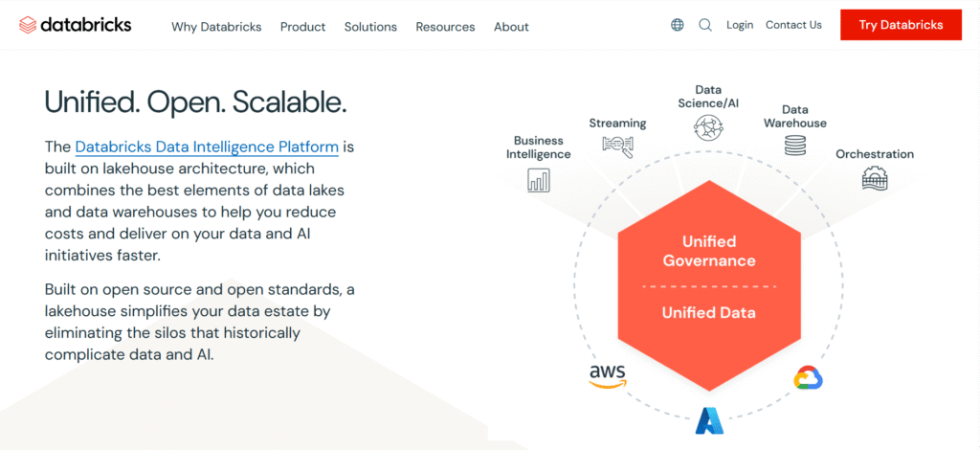Screen dimensions: 980x450
Task: Click the Databricks logo
Action: point(75,25)
